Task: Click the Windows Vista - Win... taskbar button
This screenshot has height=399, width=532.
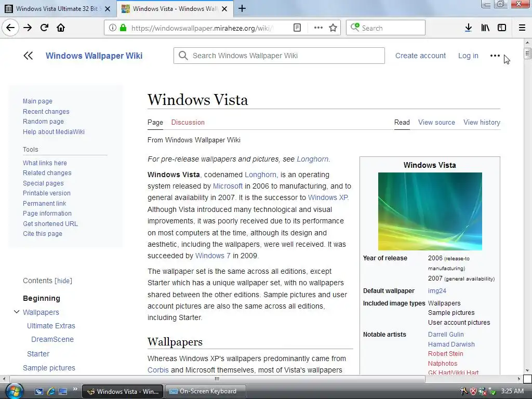Action: click(123, 391)
